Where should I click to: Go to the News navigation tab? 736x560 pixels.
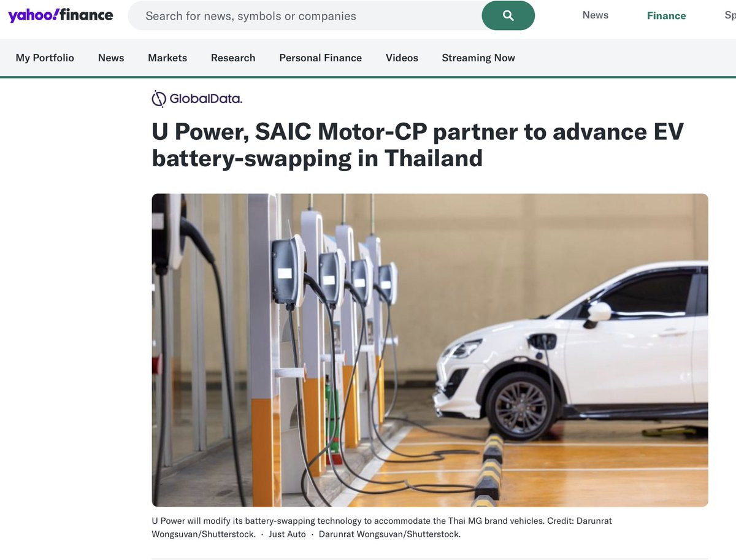click(x=111, y=58)
